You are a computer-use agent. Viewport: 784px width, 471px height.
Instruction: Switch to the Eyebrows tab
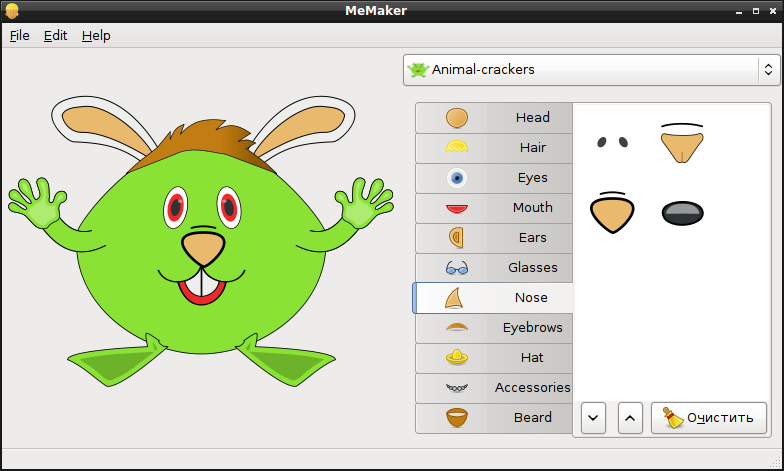494,328
